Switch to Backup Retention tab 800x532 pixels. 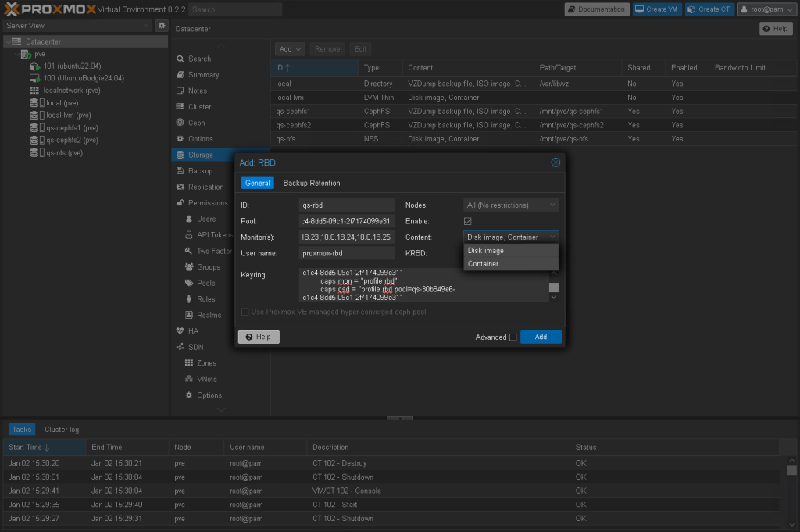coord(311,183)
